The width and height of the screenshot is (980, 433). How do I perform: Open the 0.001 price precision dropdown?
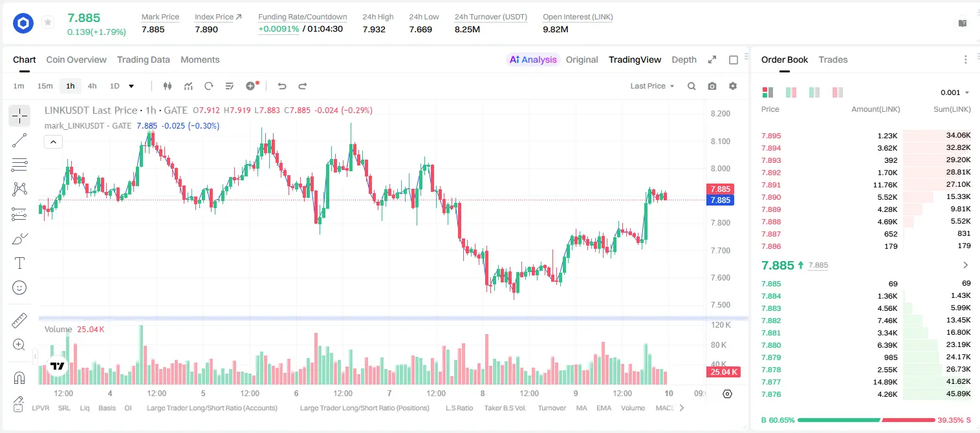tap(955, 92)
